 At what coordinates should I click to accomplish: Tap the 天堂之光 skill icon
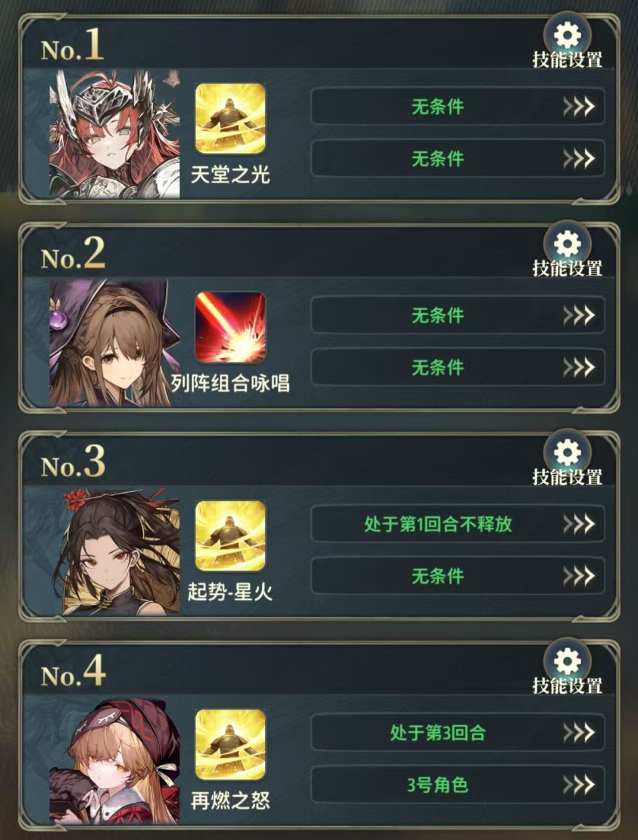pyautogui.click(x=230, y=118)
